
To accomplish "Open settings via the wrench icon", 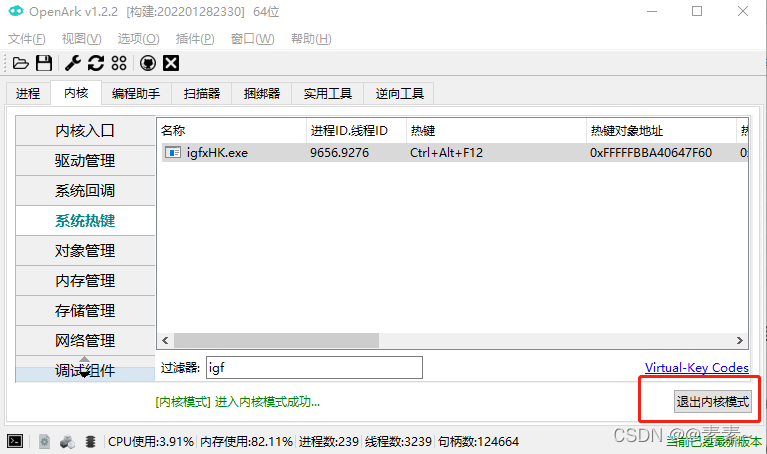I will [73, 63].
